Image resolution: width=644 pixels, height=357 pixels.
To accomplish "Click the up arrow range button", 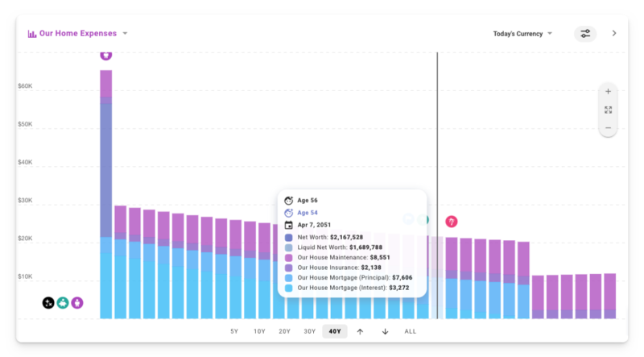I will (360, 331).
